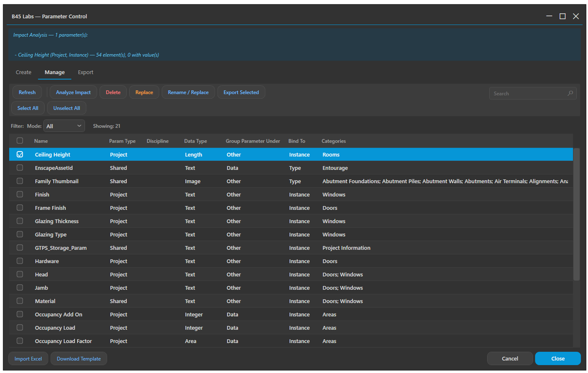Select the Glazing Thickness parameter name
Viewport: 588px width, 373px height.
pyautogui.click(x=57, y=221)
